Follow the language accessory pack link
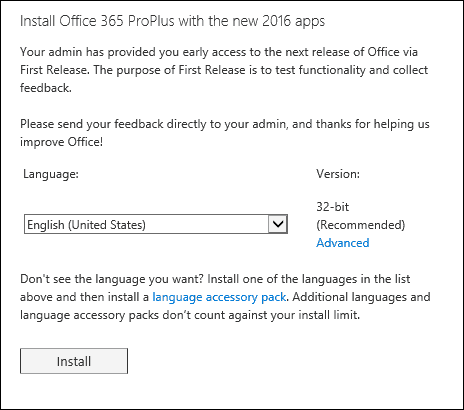 click(x=219, y=297)
